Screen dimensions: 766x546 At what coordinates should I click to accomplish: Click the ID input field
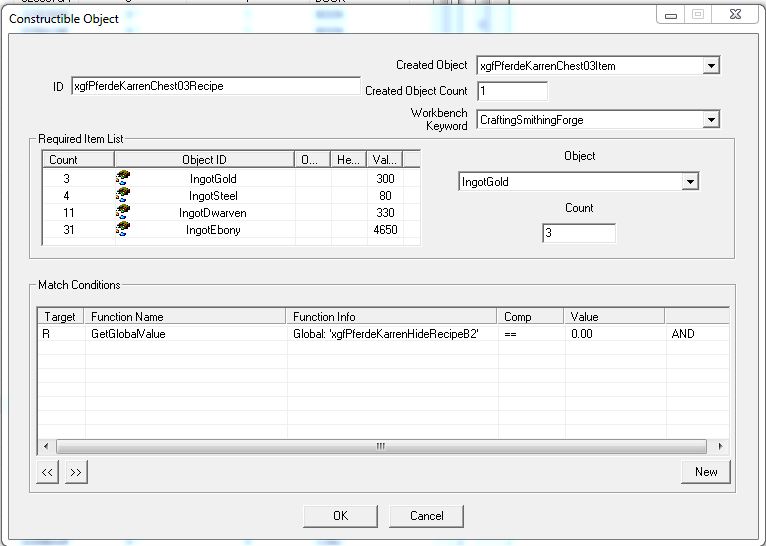[215, 86]
